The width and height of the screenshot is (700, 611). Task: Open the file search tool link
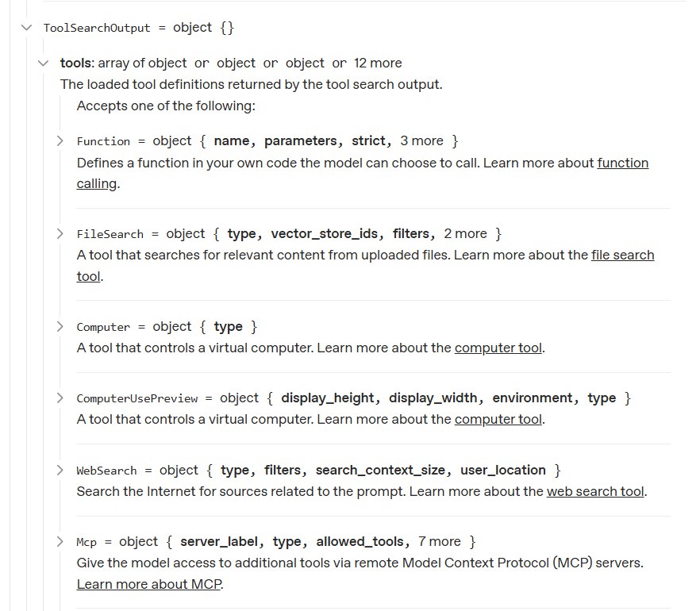pyautogui.click(x=622, y=256)
